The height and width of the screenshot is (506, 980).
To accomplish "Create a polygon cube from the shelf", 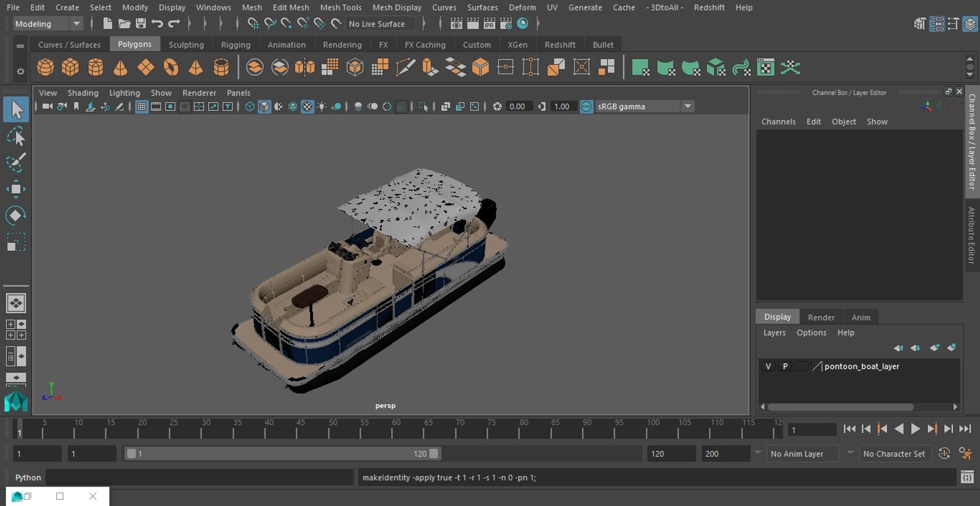I will click(x=70, y=67).
